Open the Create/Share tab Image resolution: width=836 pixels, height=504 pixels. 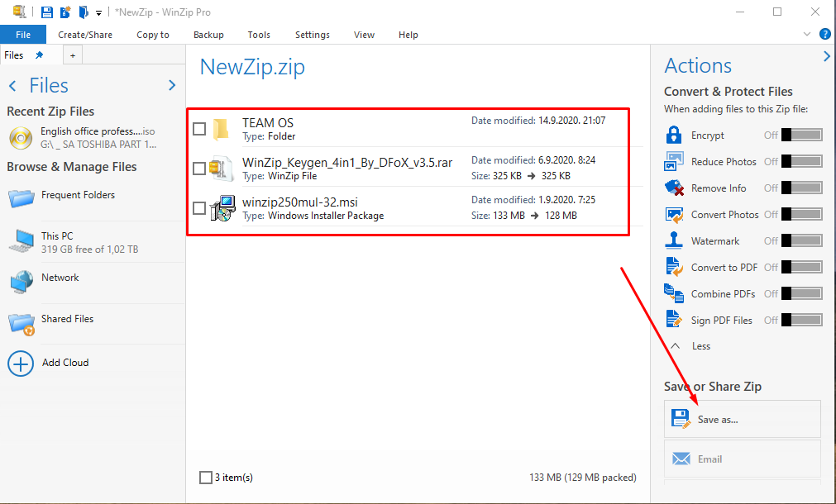pos(85,35)
